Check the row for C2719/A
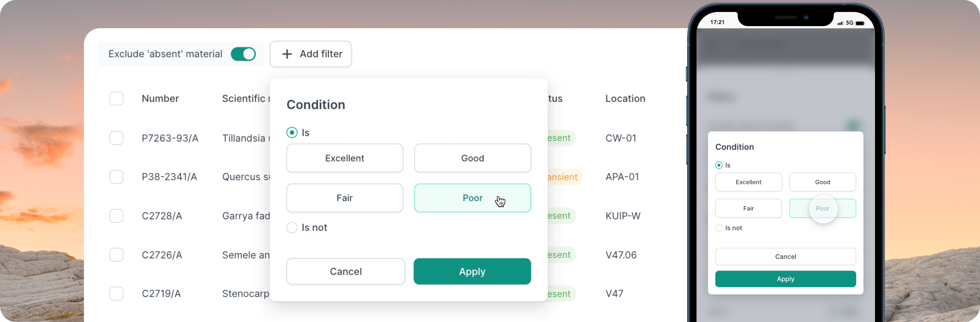This screenshot has width=980, height=322. 116,293
